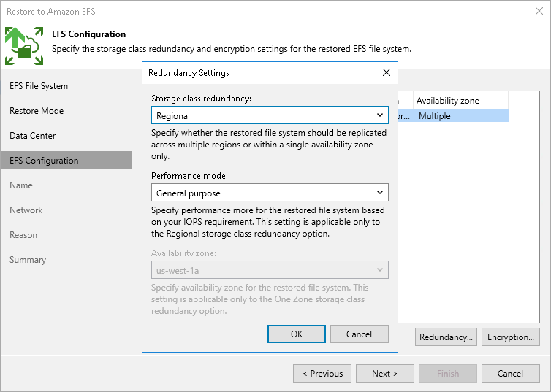Close the Redundancy Settings dialog
The image size is (551, 392).
(x=386, y=73)
